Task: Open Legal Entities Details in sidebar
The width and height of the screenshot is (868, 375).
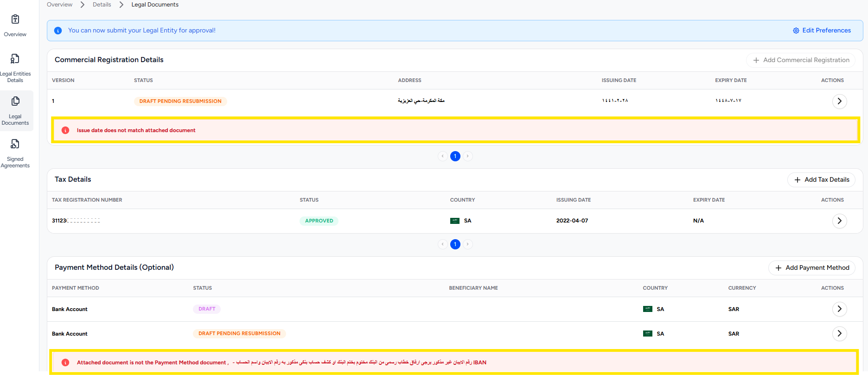Action: 15,59
